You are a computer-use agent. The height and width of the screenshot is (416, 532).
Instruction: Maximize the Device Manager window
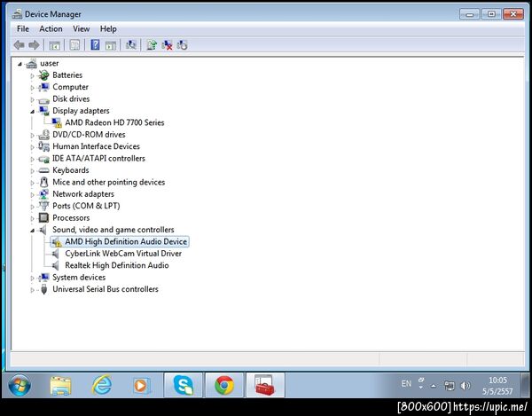pos(491,14)
